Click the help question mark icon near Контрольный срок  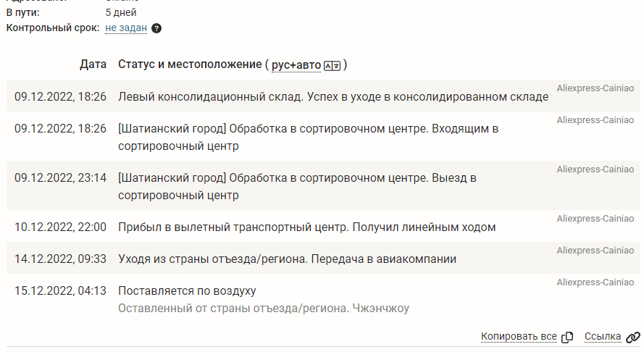[156, 28]
